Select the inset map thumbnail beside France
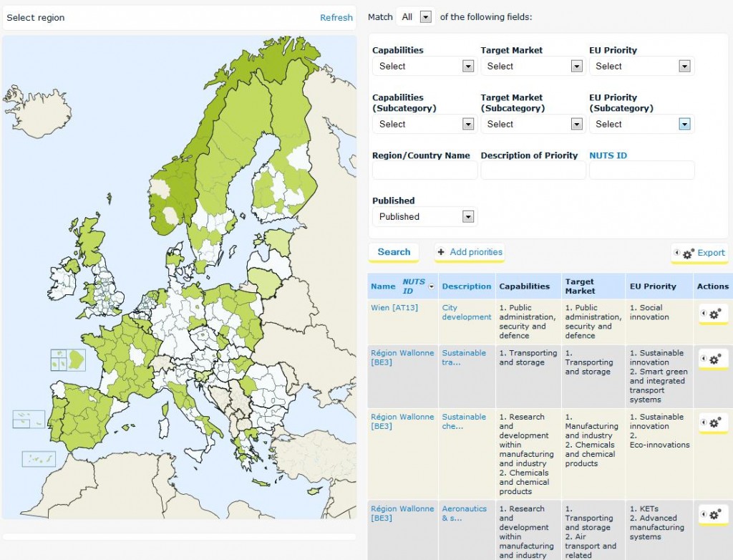Viewport: 733px width, 560px height. click(x=67, y=359)
